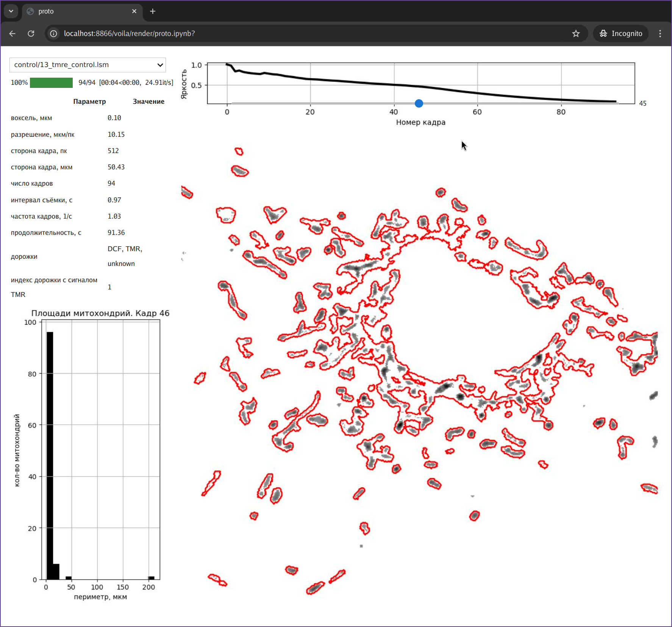Open a new browser tab
This screenshot has height=627, width=672.
[153, 11]
